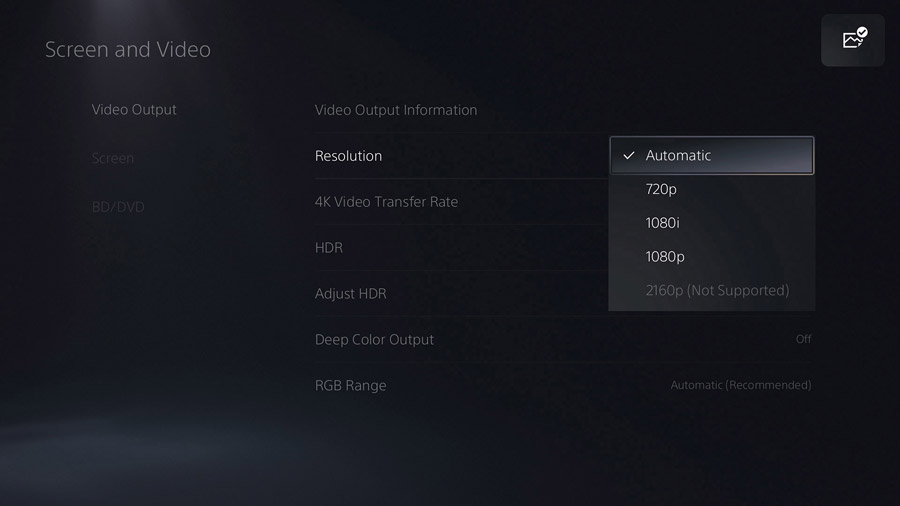
Task: Select the 720p resolution option
Action: pos(662,189)
